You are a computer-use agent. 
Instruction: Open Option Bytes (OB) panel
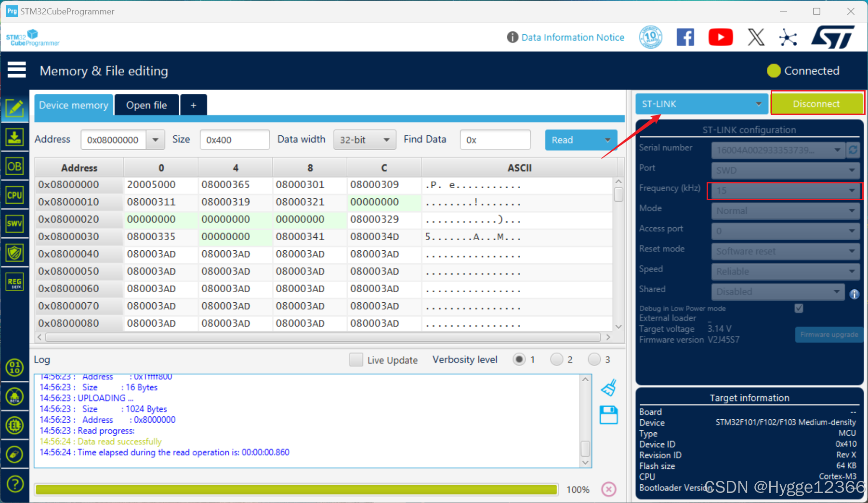pos(14,167)
